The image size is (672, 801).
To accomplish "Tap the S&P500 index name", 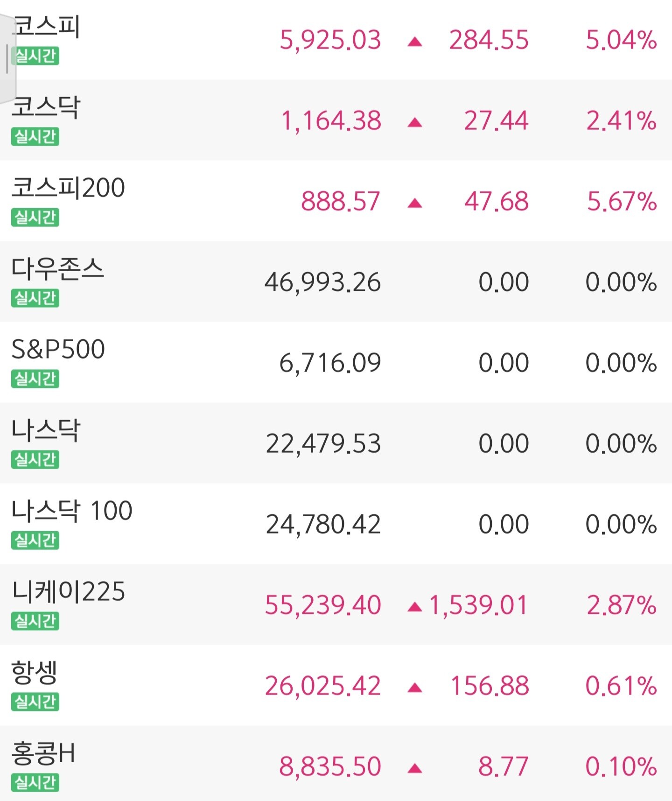I will pos(58,349).
